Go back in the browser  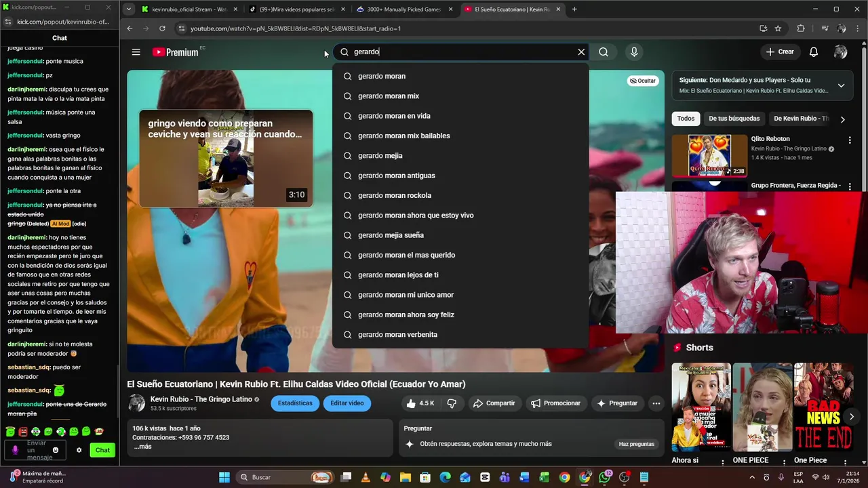pos(130,28)
